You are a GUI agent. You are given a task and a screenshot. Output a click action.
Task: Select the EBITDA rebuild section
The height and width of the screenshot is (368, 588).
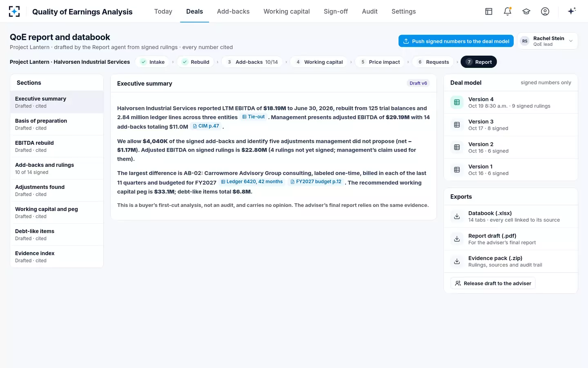pos(57,146)
